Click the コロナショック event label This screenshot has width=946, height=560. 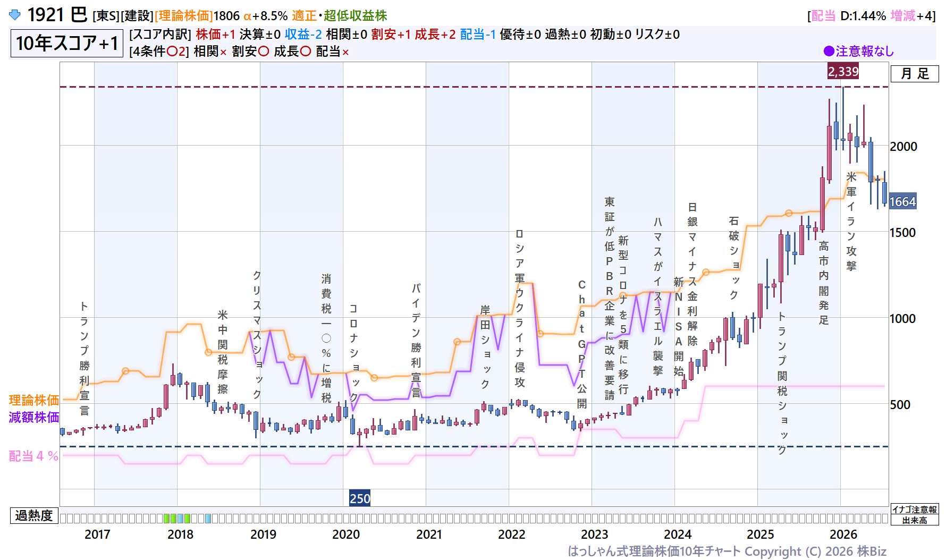[x=353, y=353]
